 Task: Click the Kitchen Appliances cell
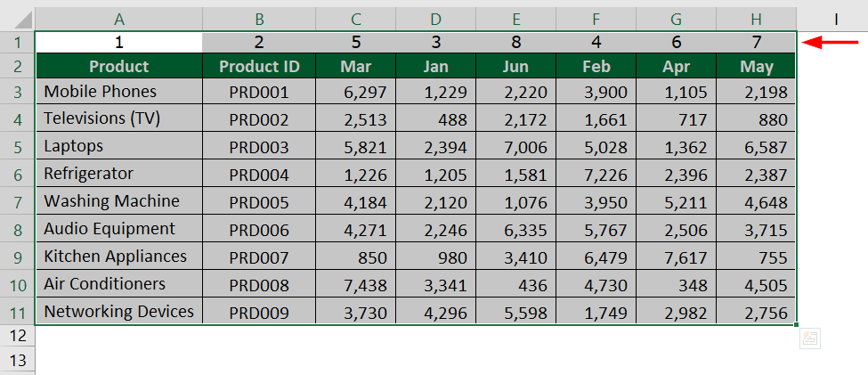[x=119, y=257]
